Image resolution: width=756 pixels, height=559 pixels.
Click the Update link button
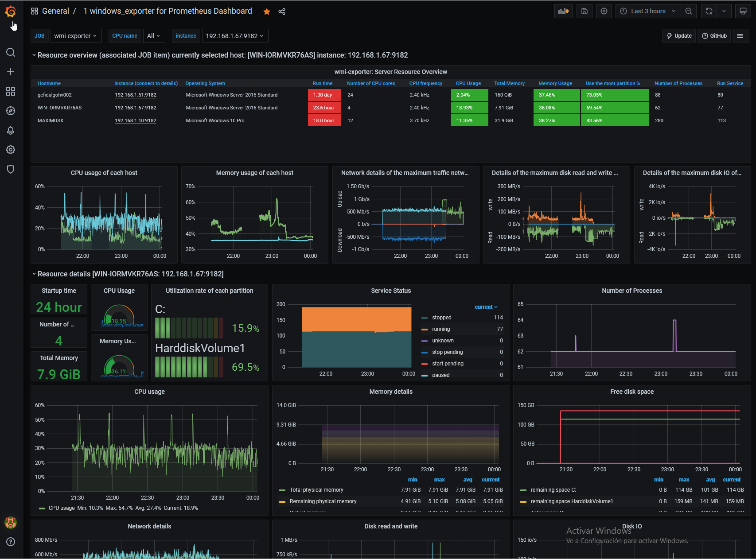point(679,36)
